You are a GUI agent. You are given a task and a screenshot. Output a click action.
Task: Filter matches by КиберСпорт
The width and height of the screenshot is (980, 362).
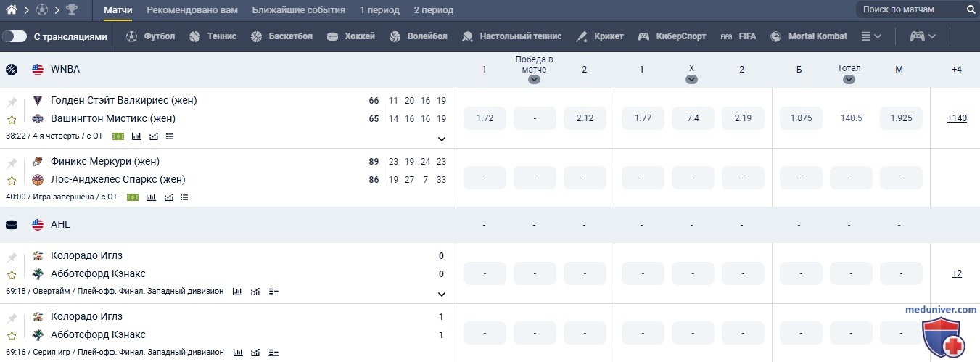tap(672, 36)
